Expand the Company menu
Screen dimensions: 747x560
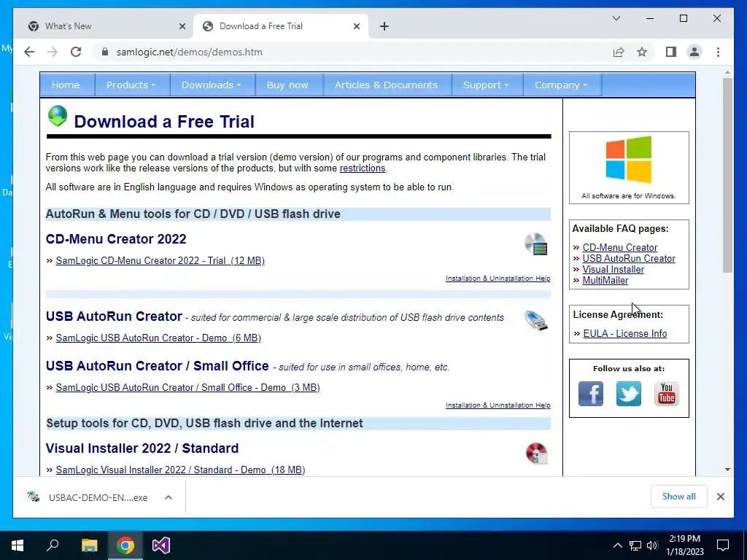[561, 85]
